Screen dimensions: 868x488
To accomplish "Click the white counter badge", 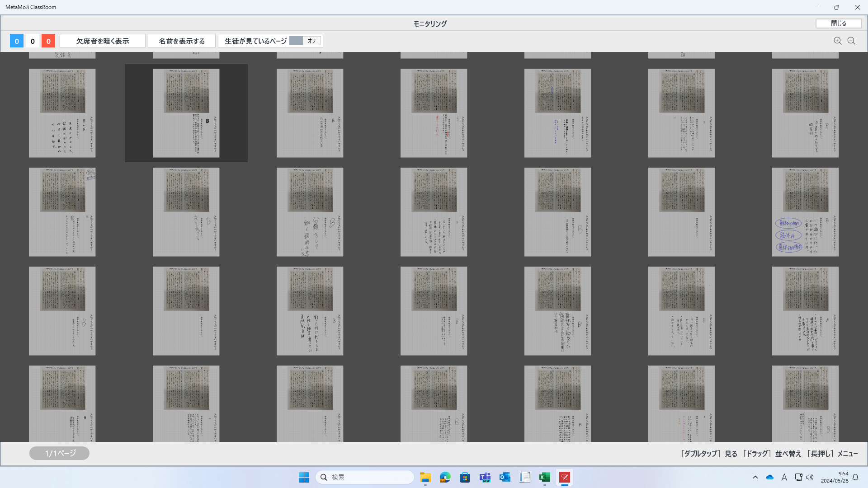I will pos(33,41).
